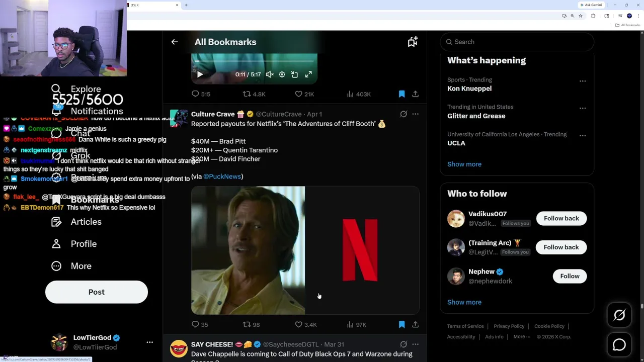Expand the video to fullscreen
Image resolution: width=644 pixels, height=362 pixels.
point(308,74)
